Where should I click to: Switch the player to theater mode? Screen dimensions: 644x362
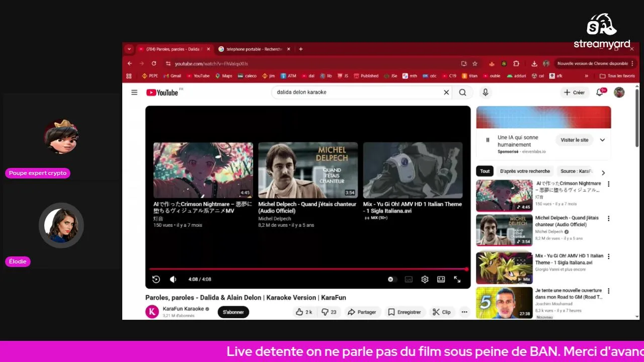point(441,280)
